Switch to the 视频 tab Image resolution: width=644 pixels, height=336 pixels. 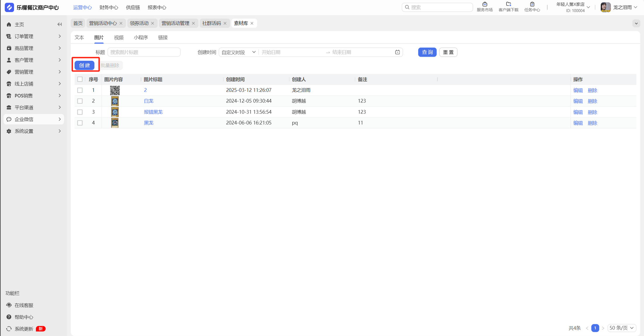pos(118,37)
